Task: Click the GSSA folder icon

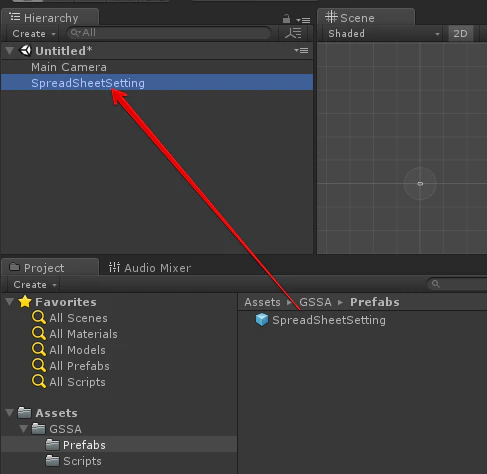Action: pyautogui.click(x=38, y=429)
